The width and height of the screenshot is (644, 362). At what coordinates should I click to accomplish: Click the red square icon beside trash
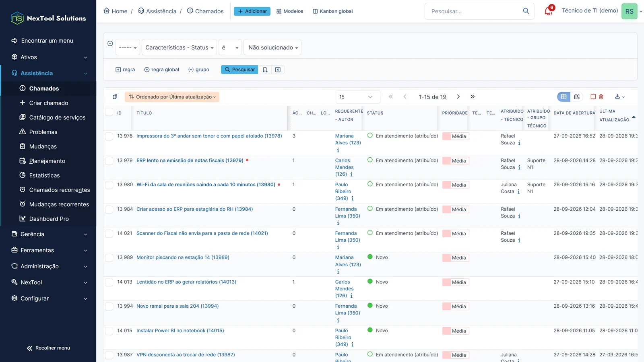[x=593, y=97]
